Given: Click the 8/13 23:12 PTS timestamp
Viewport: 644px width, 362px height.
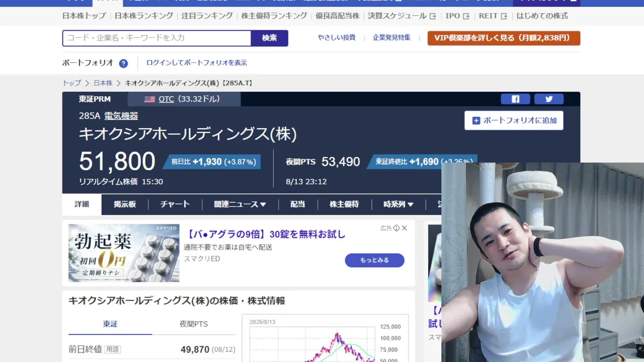Looking at the screenshot, I should click(x=306, y=182).
